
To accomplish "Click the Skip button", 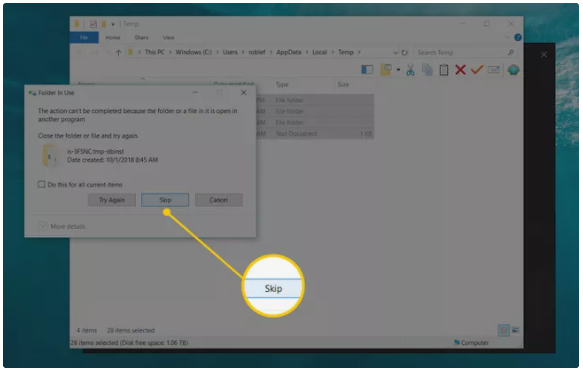I will pos(165,200).
